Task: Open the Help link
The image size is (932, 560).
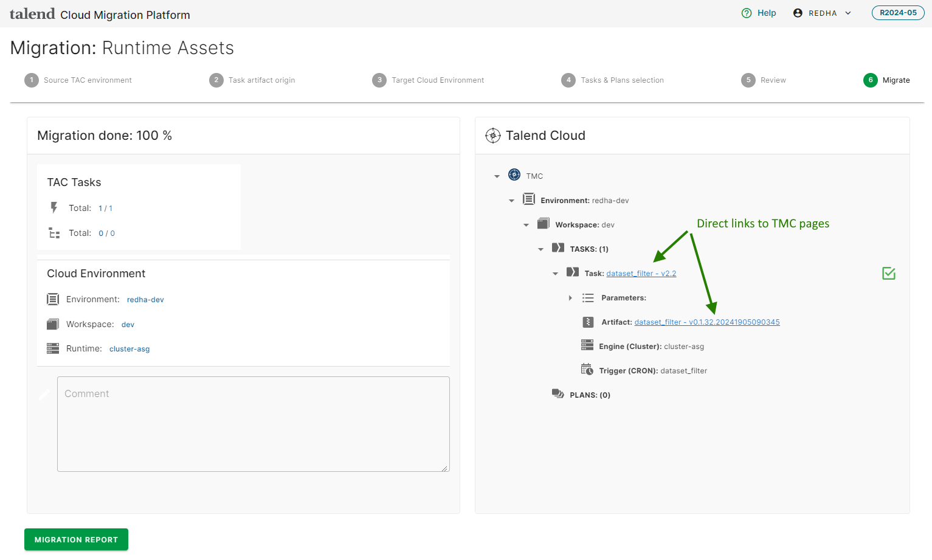Action: coord(767,13)
